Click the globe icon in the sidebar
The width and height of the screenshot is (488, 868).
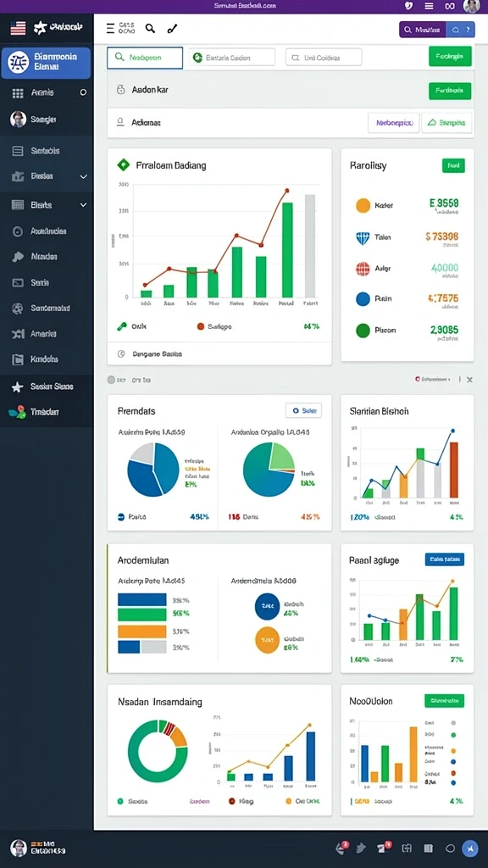coord(17,309)
